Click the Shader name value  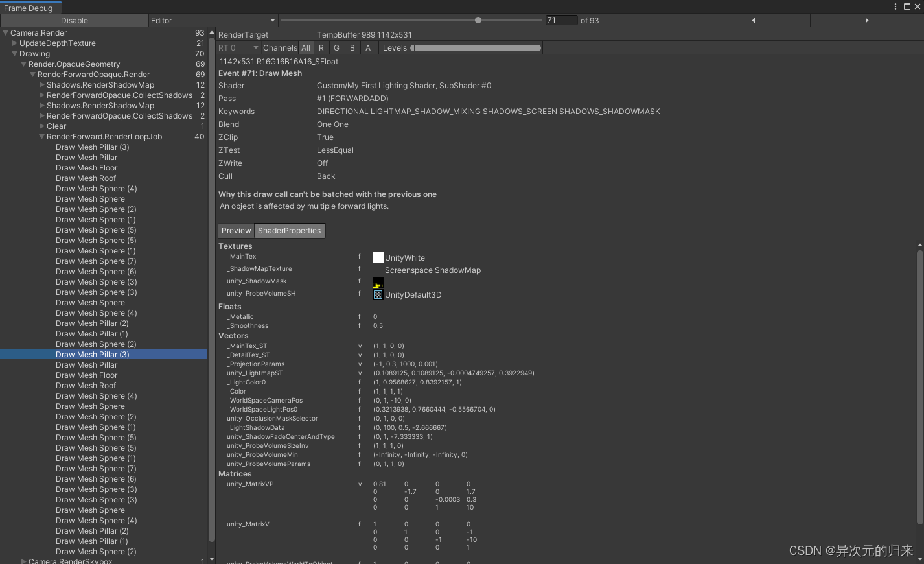pos(404,86)
